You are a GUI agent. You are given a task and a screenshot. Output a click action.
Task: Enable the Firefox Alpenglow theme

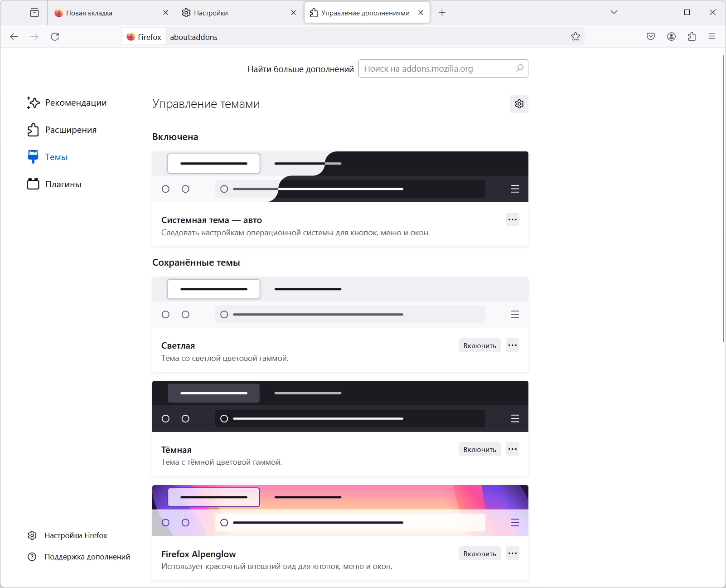pyautogui.click(x=480, y=554)
